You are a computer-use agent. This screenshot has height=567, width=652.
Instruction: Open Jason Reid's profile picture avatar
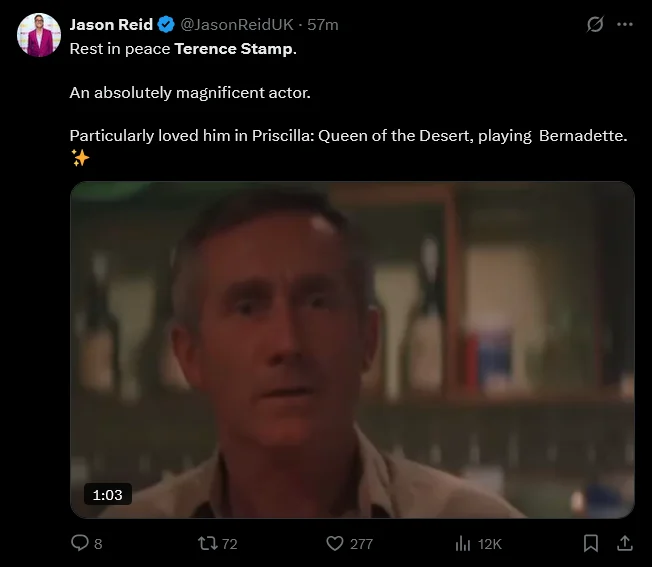coord(40,36)
